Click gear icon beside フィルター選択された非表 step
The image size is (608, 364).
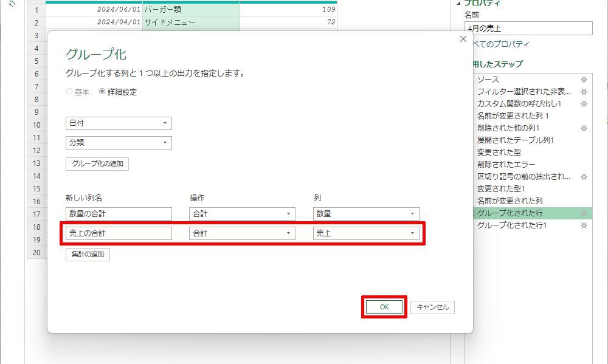[584, 92]
